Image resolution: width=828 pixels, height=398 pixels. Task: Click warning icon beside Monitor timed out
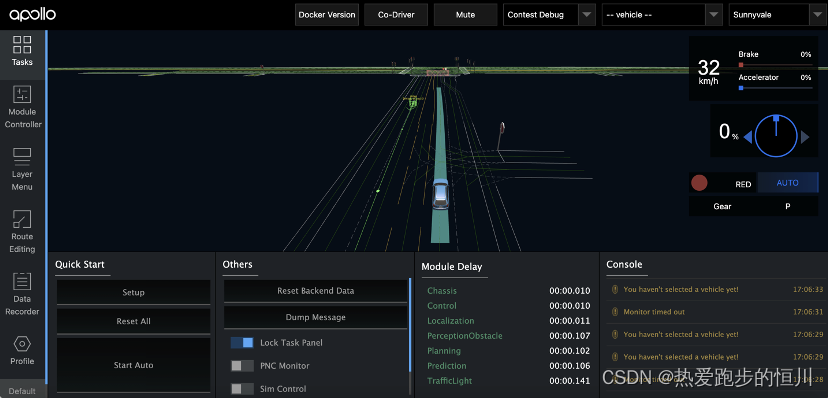pos(615,312)
